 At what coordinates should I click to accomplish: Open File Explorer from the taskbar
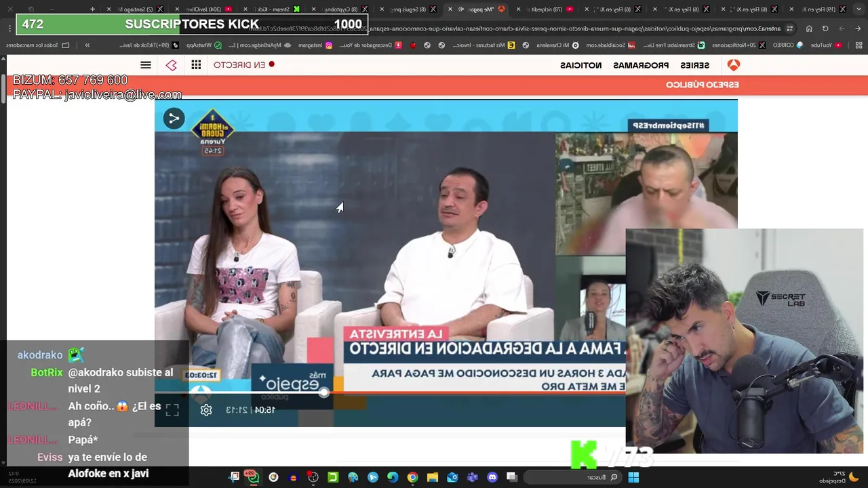pyautogui.click(x=433, y=477)
